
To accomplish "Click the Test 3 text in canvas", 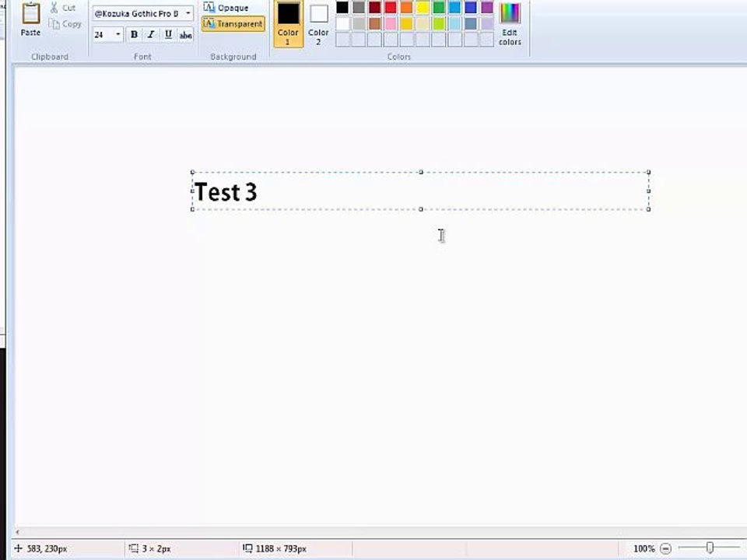I will pos(226,192).
